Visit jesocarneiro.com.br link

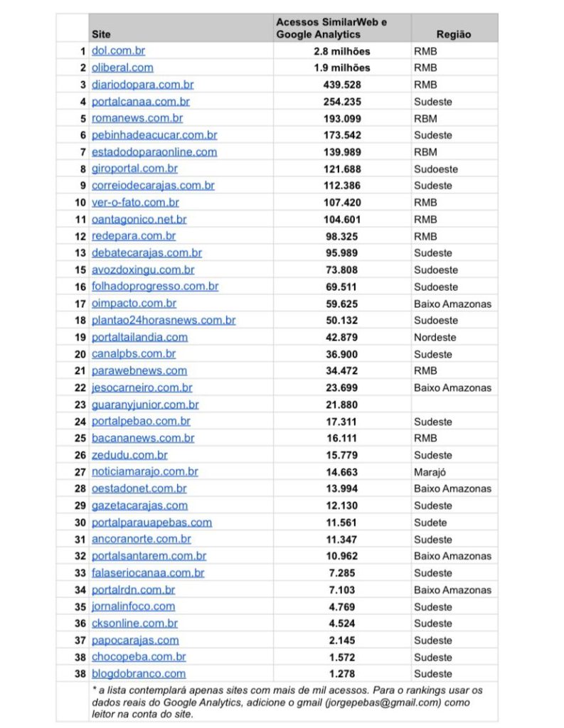pyautogui.click(x=142, y=388)
